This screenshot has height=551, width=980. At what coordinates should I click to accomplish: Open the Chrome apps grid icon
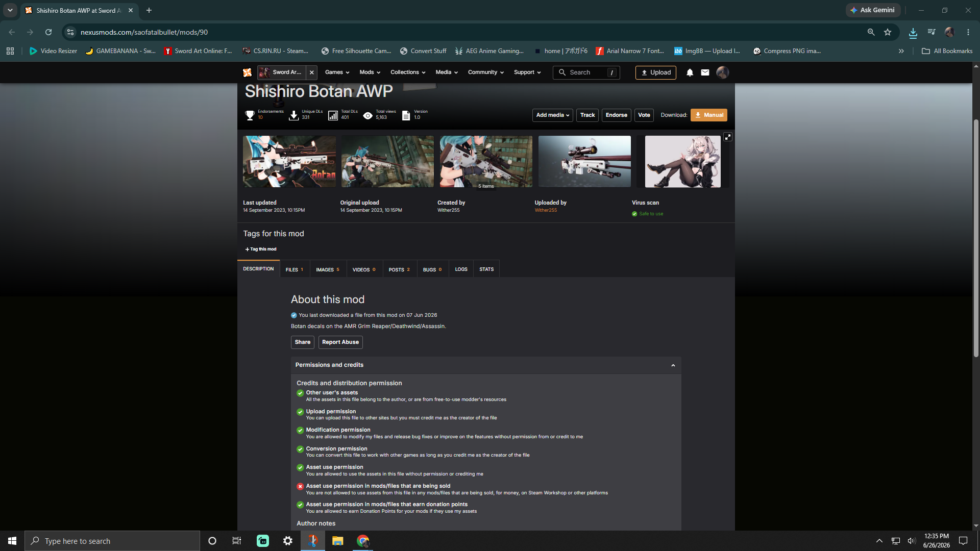pyautogui.click(x=10, y=51)
